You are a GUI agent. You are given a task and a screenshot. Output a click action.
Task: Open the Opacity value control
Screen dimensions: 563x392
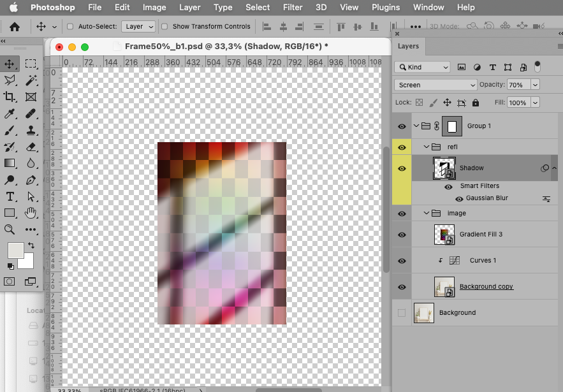click(x=522, y=84)
